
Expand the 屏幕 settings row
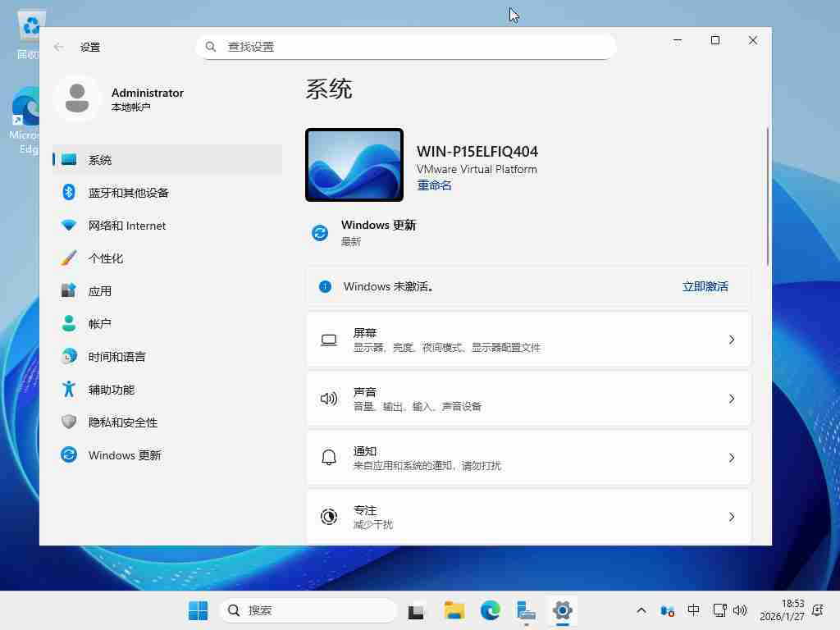[528, 339]
